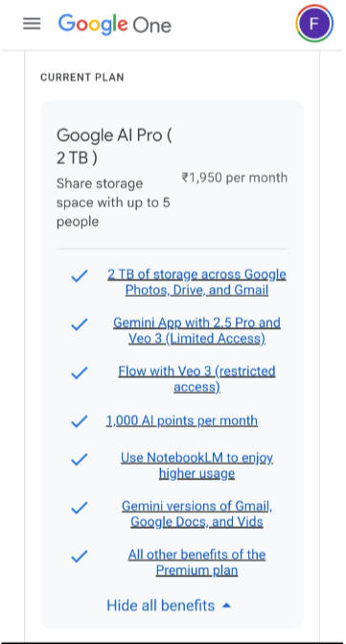Click the checkmark next to Gemini App benefit
This screenshot has width=346, height=644.
pyautogui.click(x=80, y=324)
